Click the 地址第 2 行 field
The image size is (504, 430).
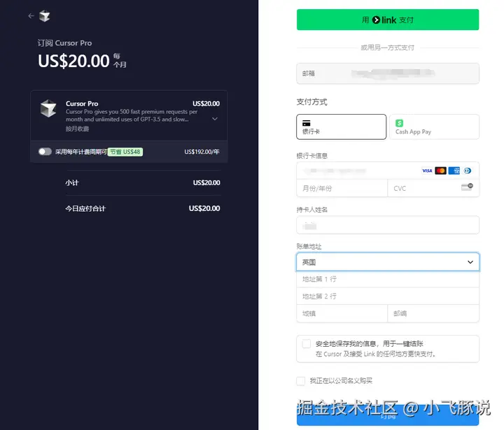pos(388,296)
